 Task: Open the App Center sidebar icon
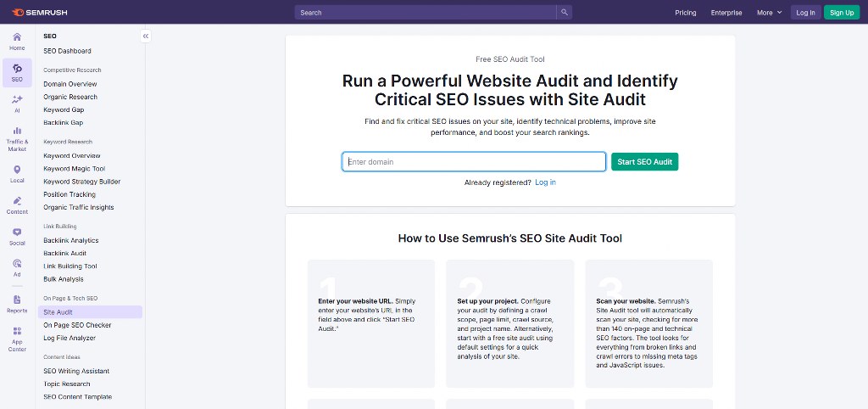point(17,339)
